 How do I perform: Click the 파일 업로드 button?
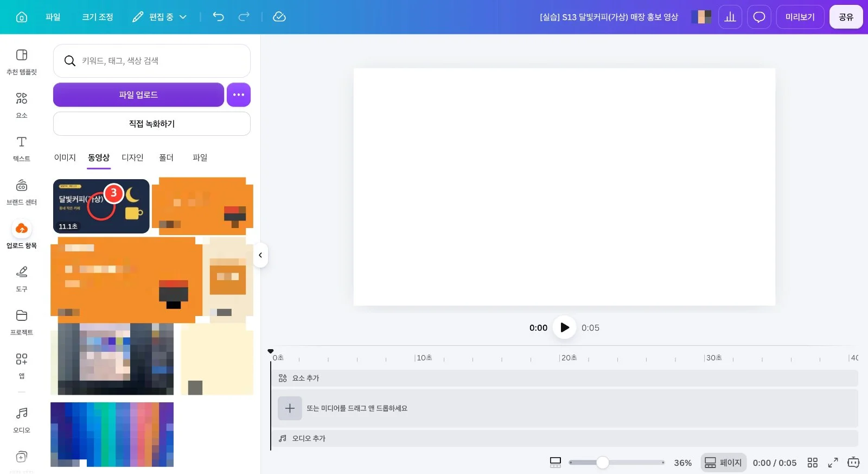pyautogui.click(x=138, y=94)
